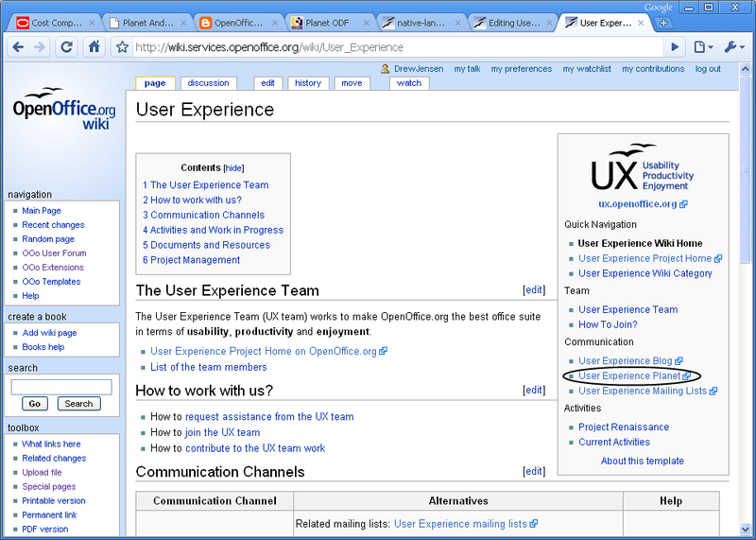Go forward with the forward arrow
This screenshot has height=540, width=756.
point(40,47)
